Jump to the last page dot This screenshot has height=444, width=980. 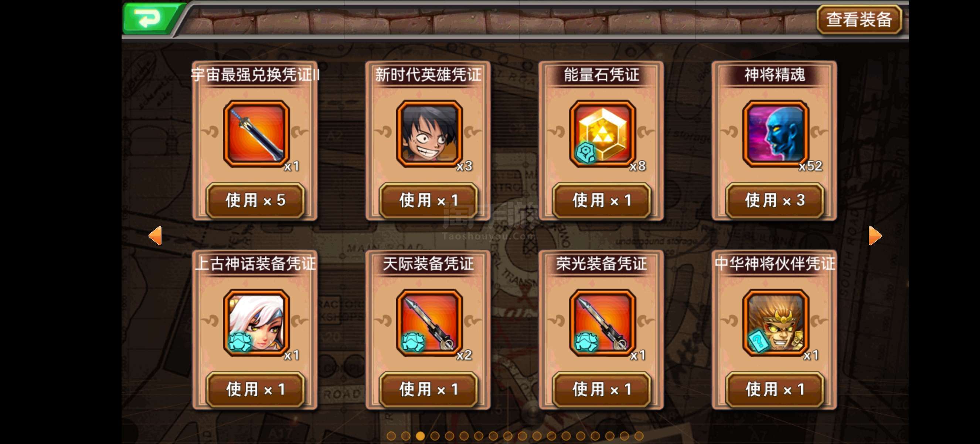(639, 435)
